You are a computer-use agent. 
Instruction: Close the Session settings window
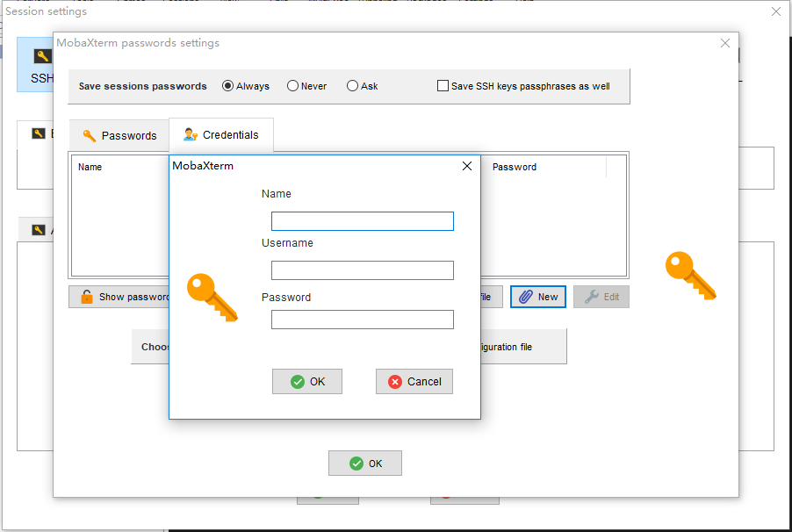point(776,11)
